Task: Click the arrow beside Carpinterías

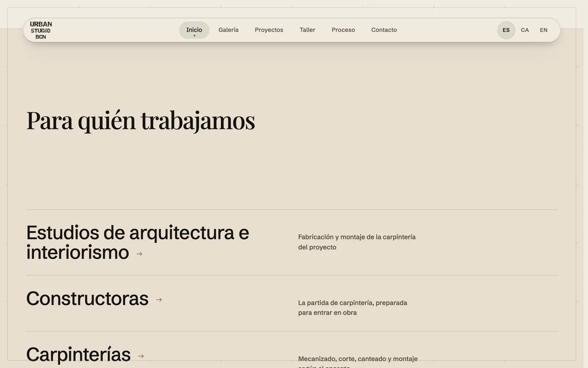Action: click(141, 356)
